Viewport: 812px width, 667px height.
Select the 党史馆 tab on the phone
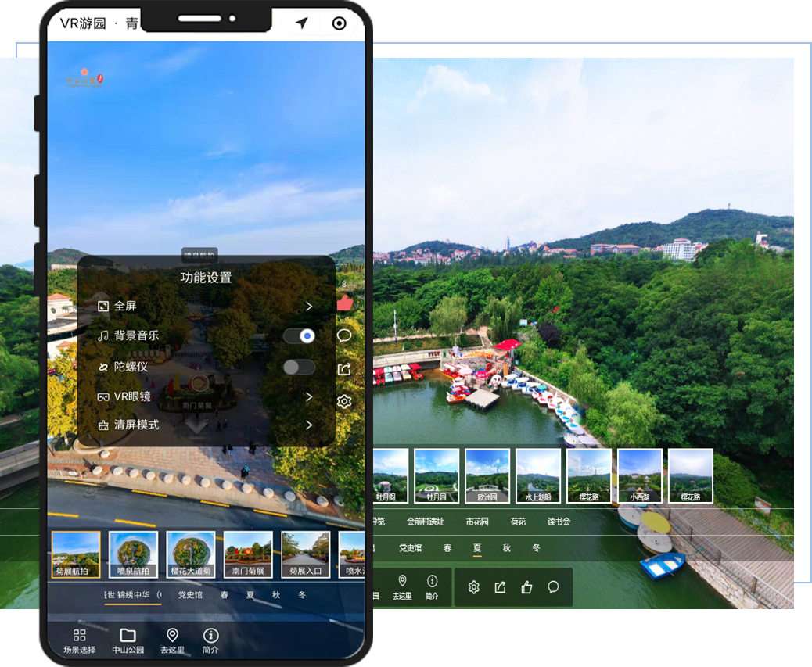(x=190, y=595)
